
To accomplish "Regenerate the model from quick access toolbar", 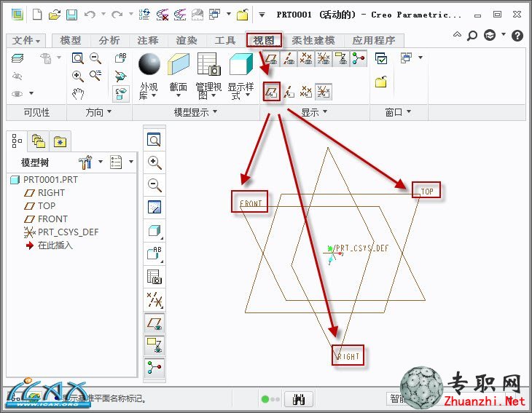I will click(144, 15).
